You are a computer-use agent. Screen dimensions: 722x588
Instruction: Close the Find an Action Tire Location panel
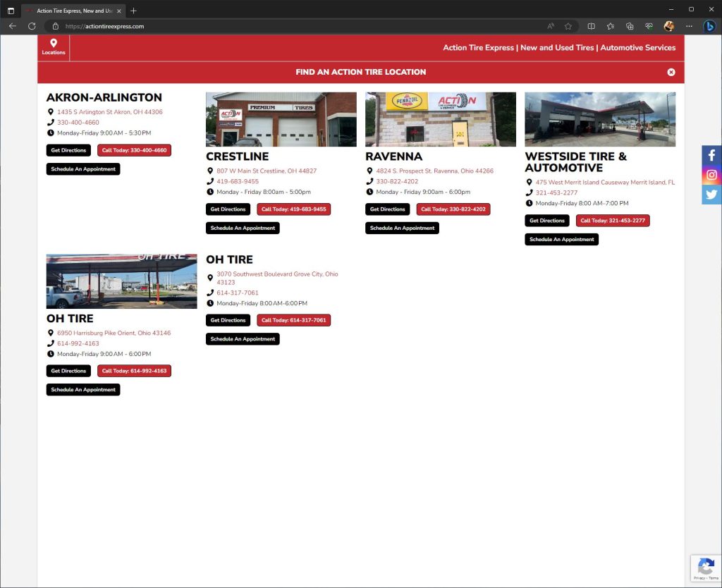(x=671, y=72)
